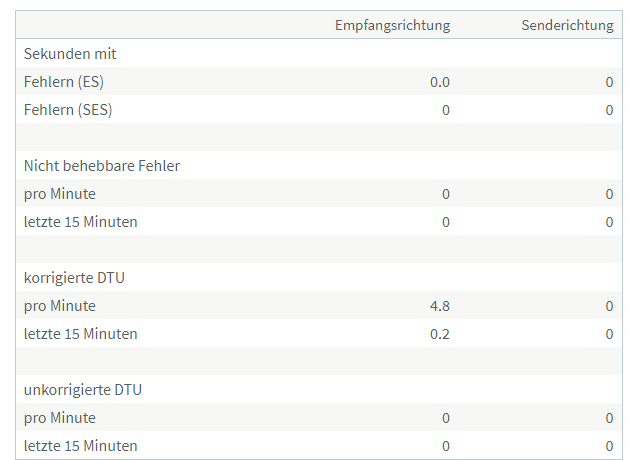Screen dimensions: 630x460
Task: Click letzte 15 Minuten under korrigierte DTU
Action: tap(80, 334)
